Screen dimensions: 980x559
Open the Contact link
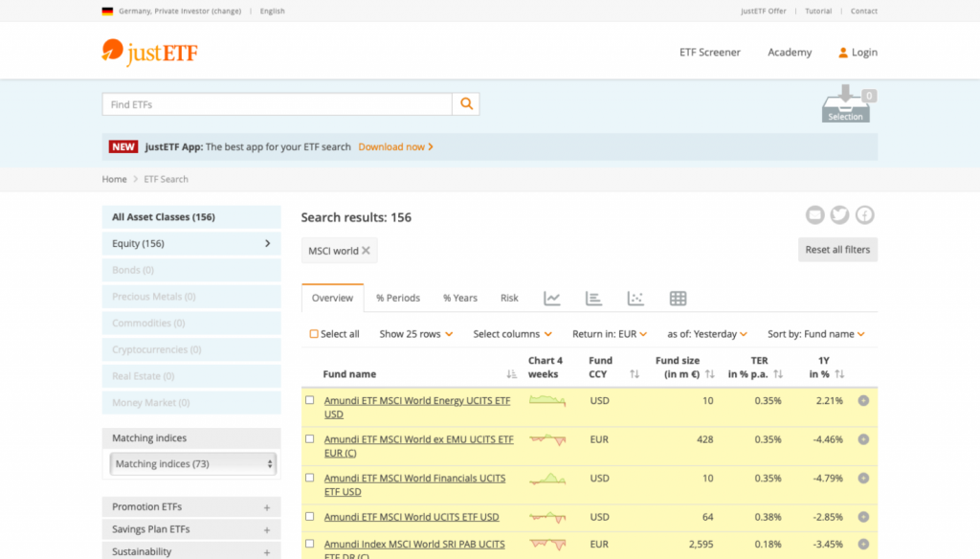pos(864,11)
